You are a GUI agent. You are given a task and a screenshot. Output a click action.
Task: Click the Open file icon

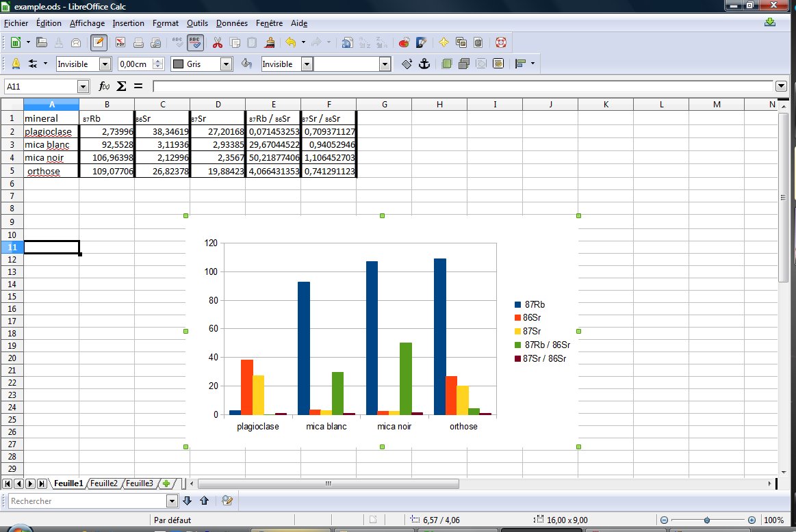click(42, 42)
